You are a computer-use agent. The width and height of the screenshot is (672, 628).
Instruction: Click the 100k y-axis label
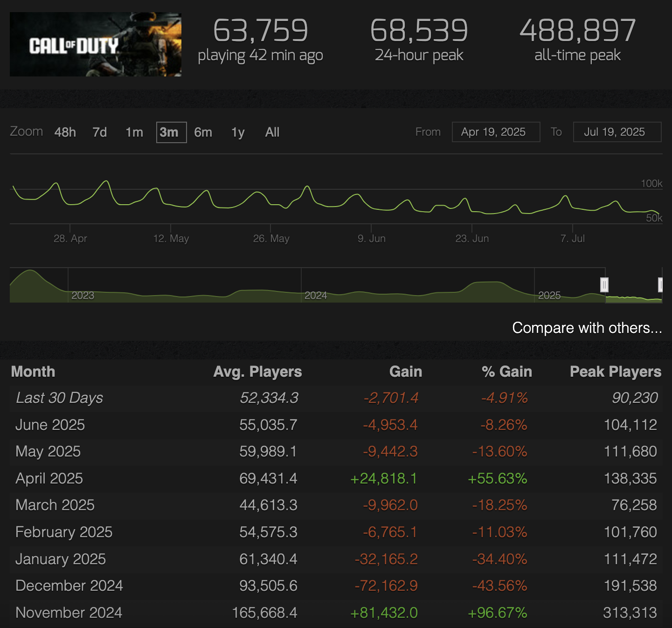coord(651,183)
